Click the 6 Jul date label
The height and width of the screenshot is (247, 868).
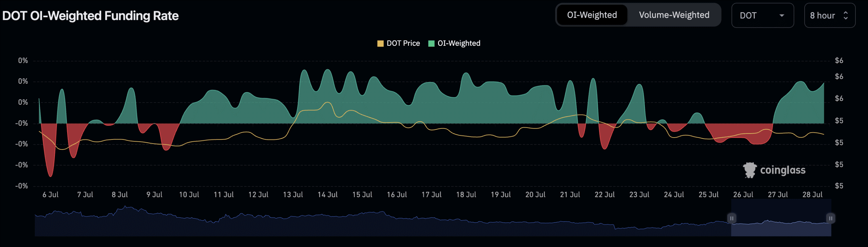click(x=51, y=195)
